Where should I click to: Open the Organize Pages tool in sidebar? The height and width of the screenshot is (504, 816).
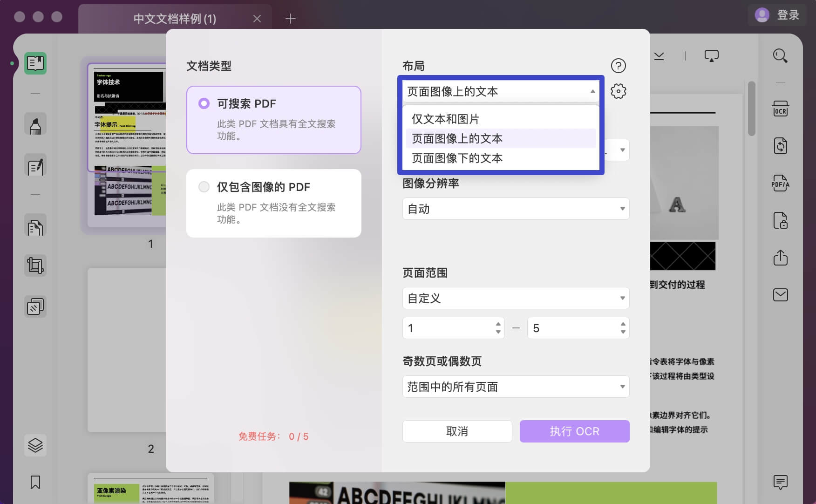click(35, 225)
